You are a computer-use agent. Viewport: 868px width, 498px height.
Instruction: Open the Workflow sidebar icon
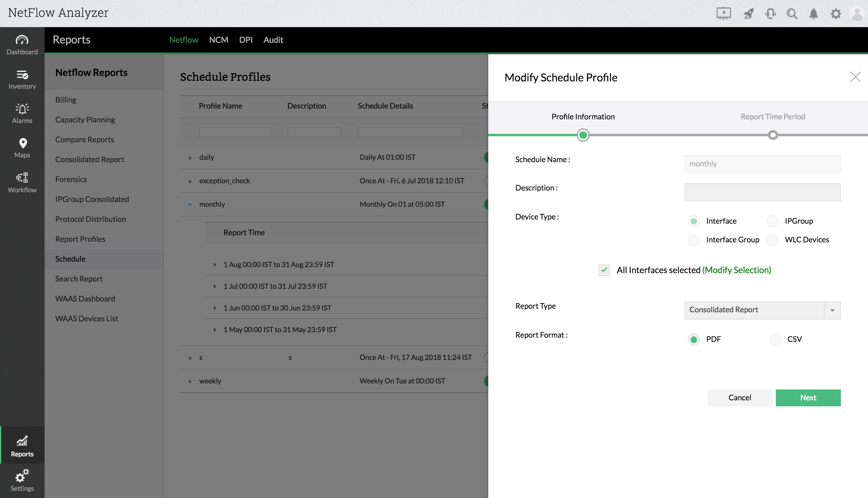[x=22, y=182]
